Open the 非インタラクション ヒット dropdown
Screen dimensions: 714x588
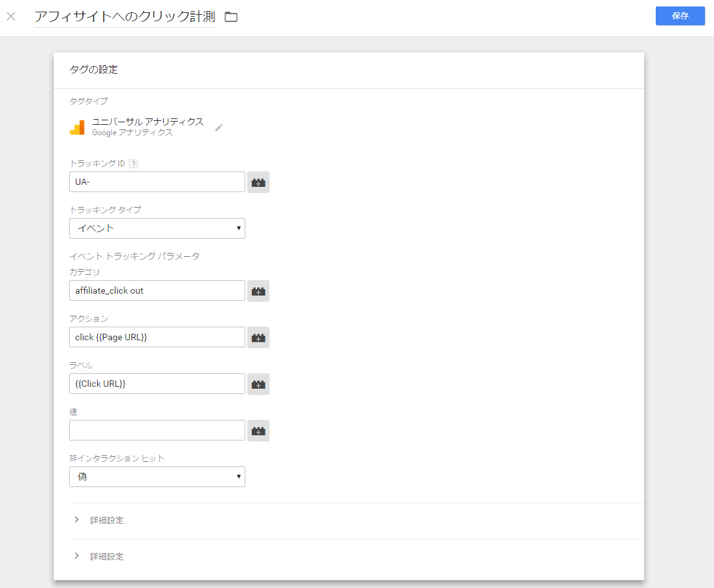157,477
